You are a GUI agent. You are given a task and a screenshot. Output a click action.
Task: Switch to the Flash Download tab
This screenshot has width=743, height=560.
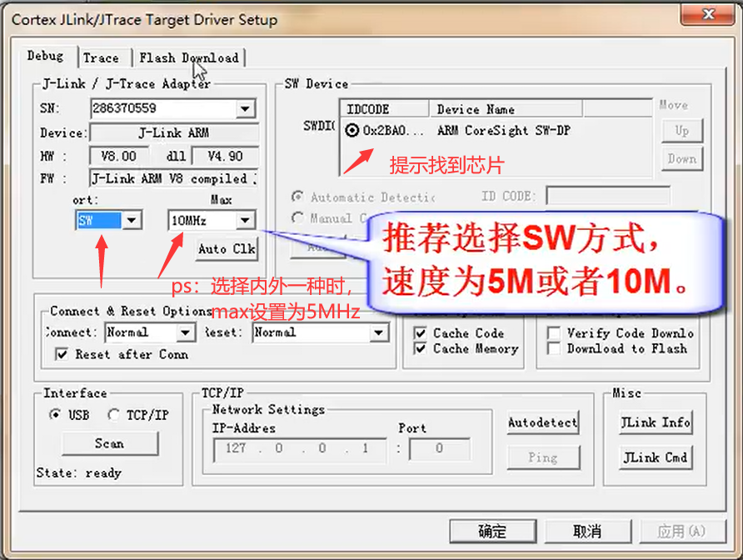(190, 57)
